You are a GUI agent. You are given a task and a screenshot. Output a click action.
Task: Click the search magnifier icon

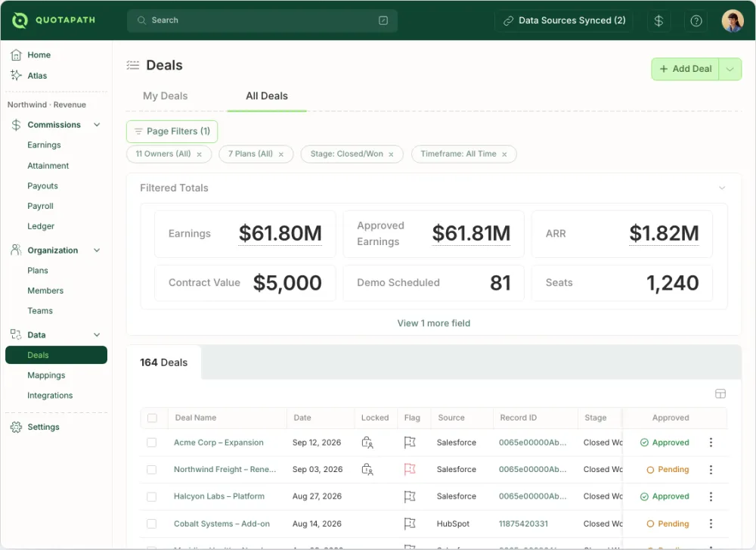141,20
